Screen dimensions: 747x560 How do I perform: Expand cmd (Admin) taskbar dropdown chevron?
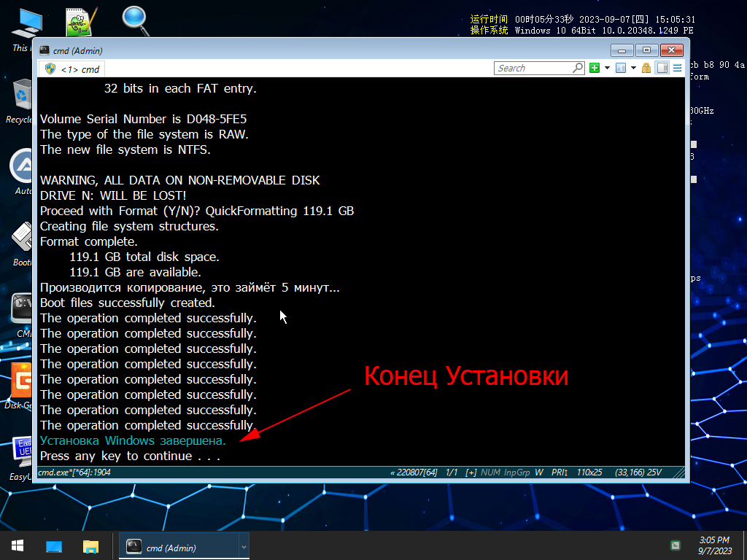coord(244,547)
